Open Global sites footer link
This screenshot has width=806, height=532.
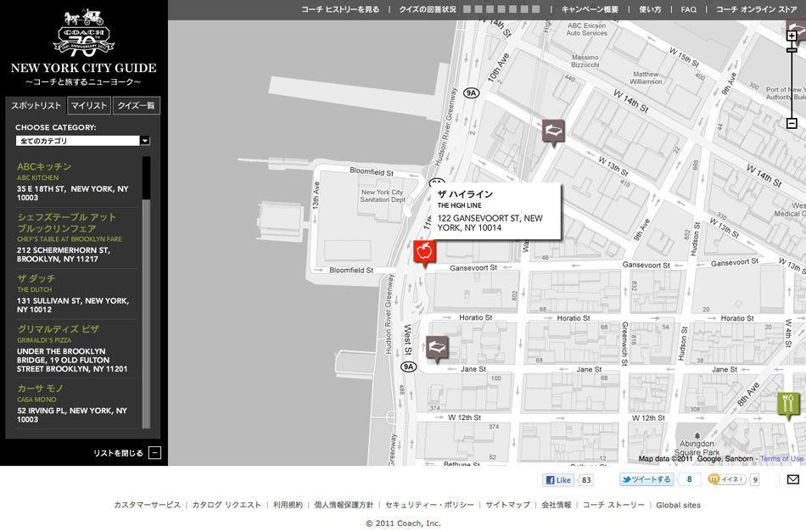[678, 505]
